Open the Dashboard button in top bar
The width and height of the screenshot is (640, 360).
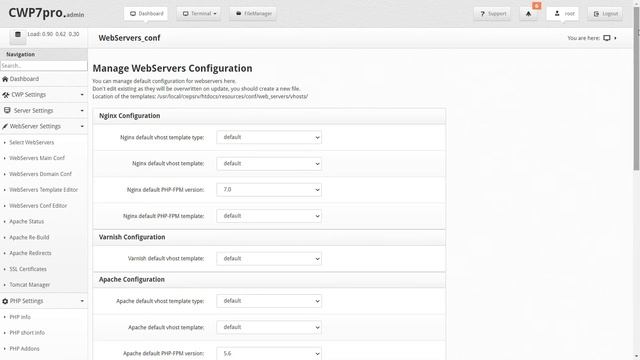pyautogui.click(x=146, y=13)
